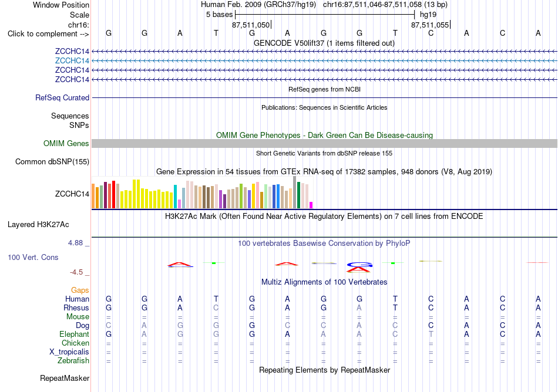558x392 pixels.
Task: Select the Dog species label
Action: (x=82, y=326)
